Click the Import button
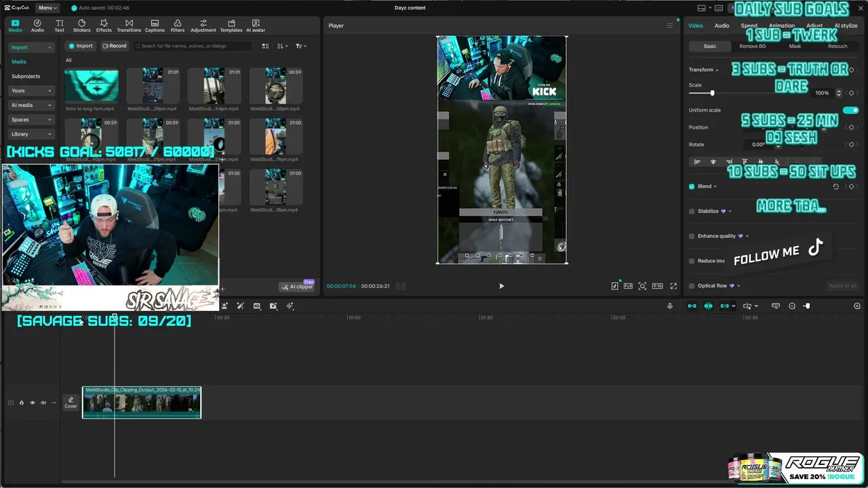 pyautogui.click(x=80, y=46)
